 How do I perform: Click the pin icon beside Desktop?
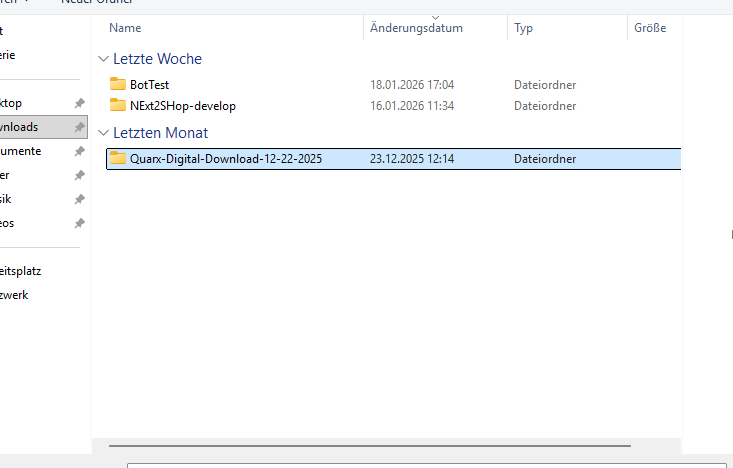click(79, 104)
